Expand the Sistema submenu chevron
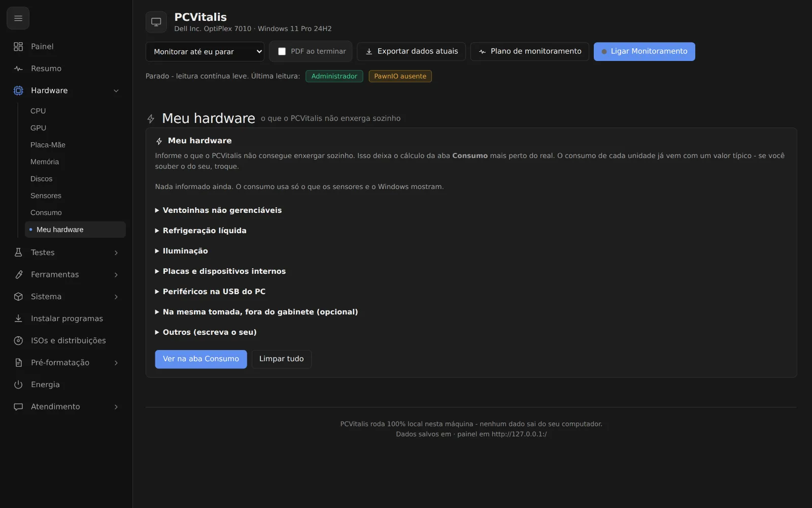 point(116,297)
